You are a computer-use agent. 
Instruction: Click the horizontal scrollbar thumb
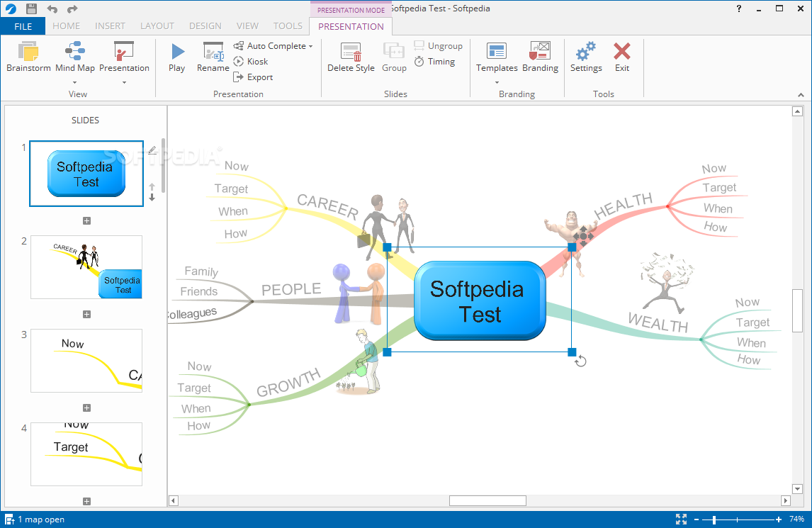[x=487, y=500]
